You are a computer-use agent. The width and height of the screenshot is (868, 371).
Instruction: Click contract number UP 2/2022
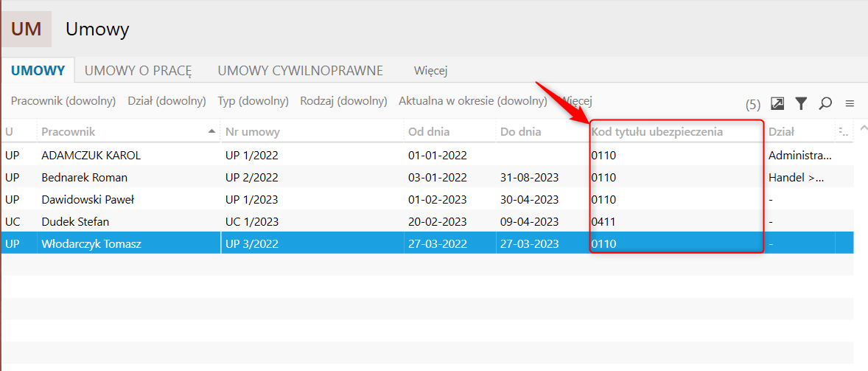tap(251, 178)
